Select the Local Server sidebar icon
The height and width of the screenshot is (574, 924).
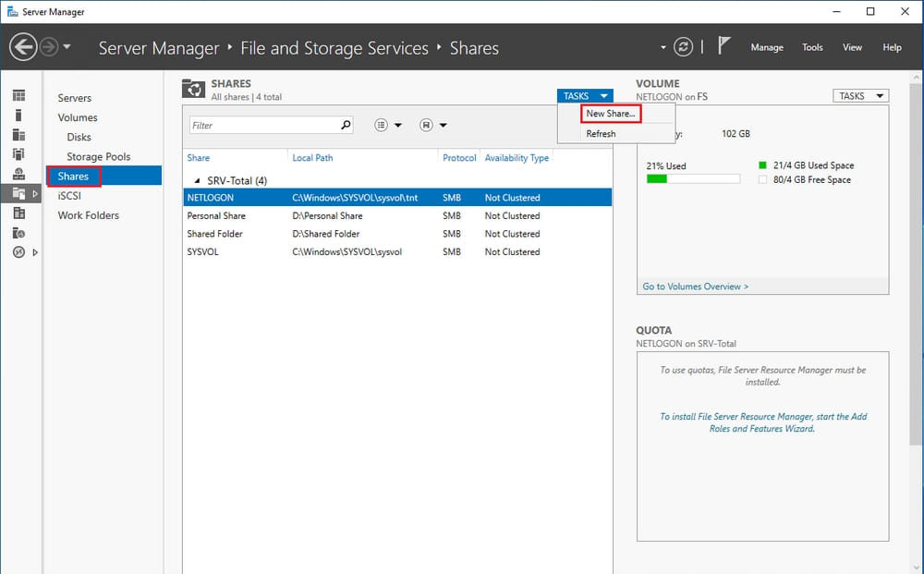[x=18, y=115]
